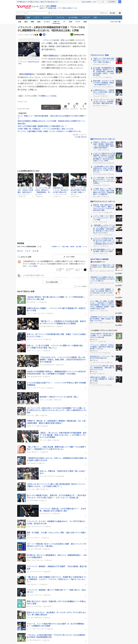
Task: Switch to the エキスパート tab
Action: click(x=48, y=17)
